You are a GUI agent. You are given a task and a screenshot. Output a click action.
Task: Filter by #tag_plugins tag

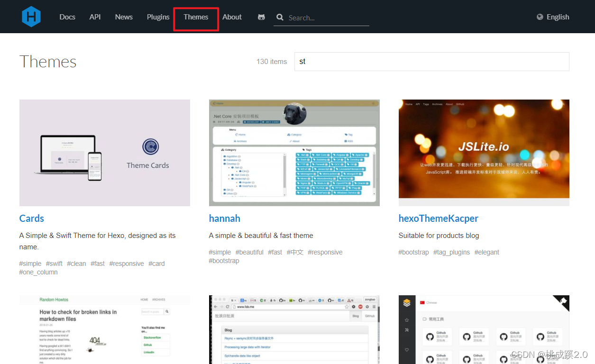[x=452, y=252]
